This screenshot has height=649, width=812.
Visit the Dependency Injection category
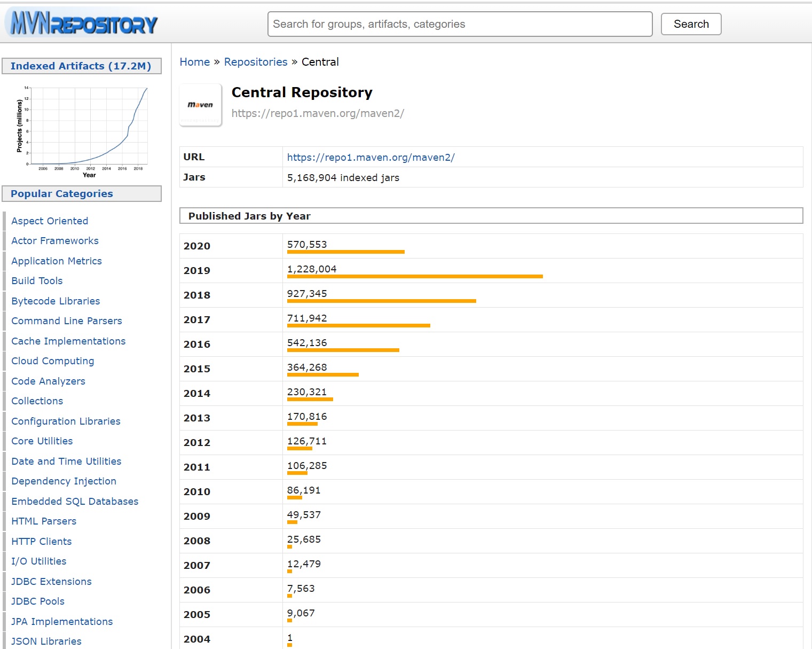[x=64, y=481]
